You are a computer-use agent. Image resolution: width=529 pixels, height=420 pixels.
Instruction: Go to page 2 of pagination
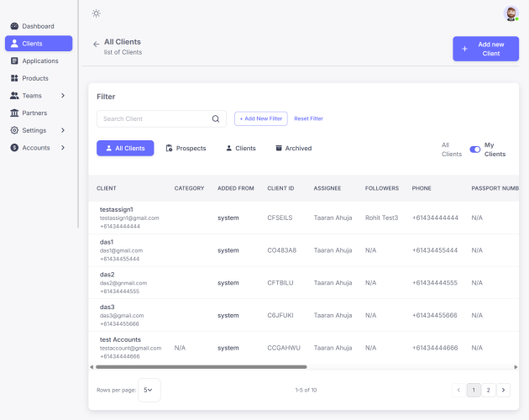point(489,390)
